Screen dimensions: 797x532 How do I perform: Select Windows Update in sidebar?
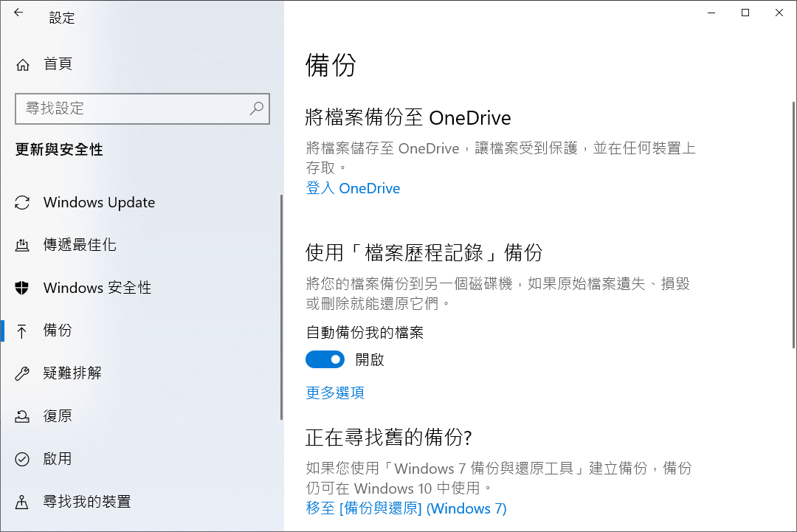coord(99,203)
